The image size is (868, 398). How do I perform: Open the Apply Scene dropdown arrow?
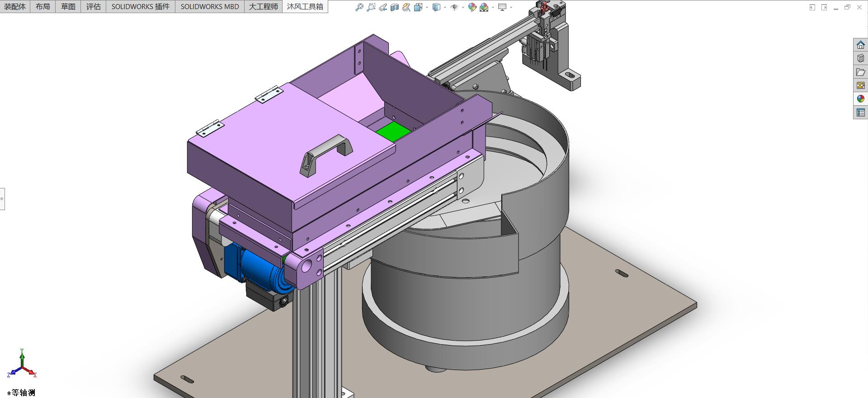[x=493, y=7]
